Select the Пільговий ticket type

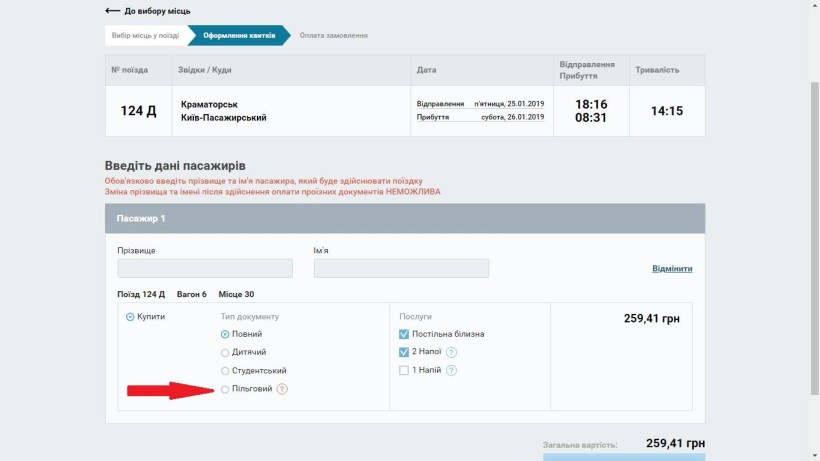pyautogui.click(x=225, y=389)
